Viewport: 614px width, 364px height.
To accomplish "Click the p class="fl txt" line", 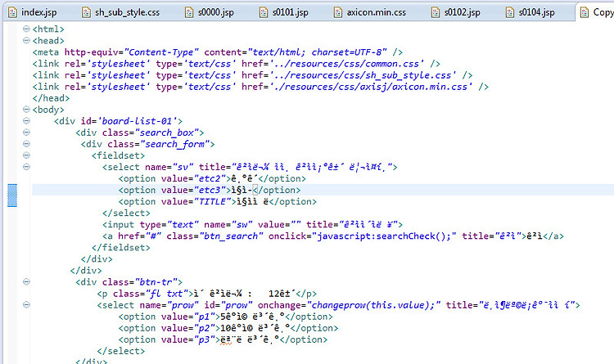I will [207, 294].
